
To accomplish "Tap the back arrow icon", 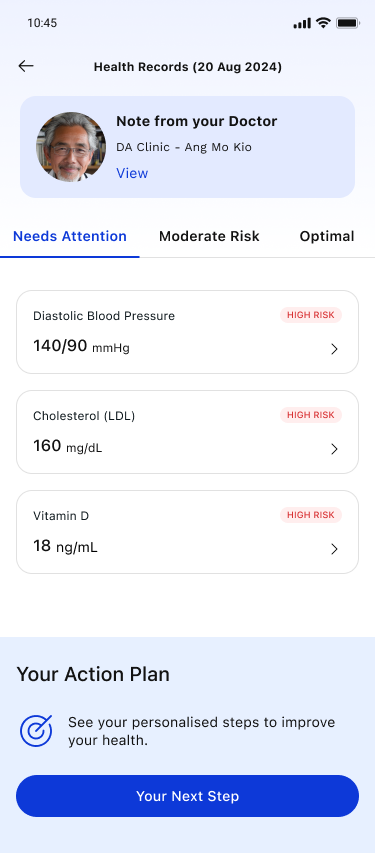I will pos(26,66).
